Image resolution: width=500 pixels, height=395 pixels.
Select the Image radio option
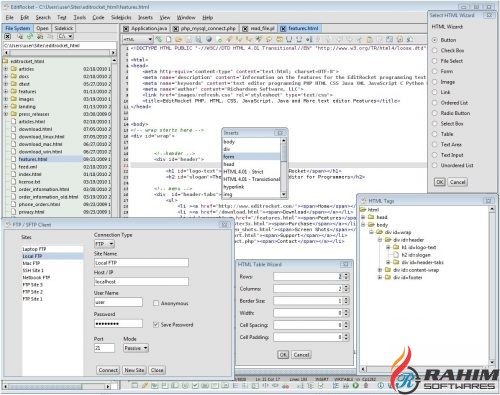pyautogui.click(x=435, y=82)
